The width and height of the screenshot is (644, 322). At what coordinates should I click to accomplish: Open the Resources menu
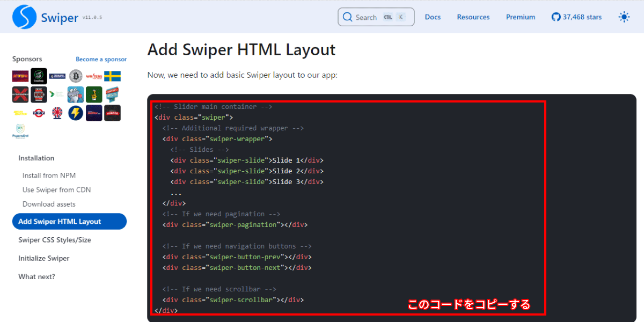pyautogui.click(x=473, y=17)
